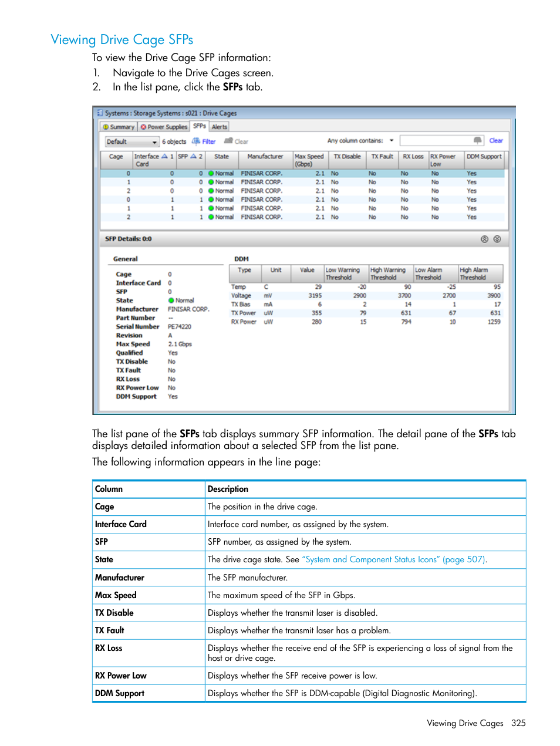The height and width of the screenshot is (746, 560).
Task: Select the RX Power row in DDM table
Action: (366, 322)
